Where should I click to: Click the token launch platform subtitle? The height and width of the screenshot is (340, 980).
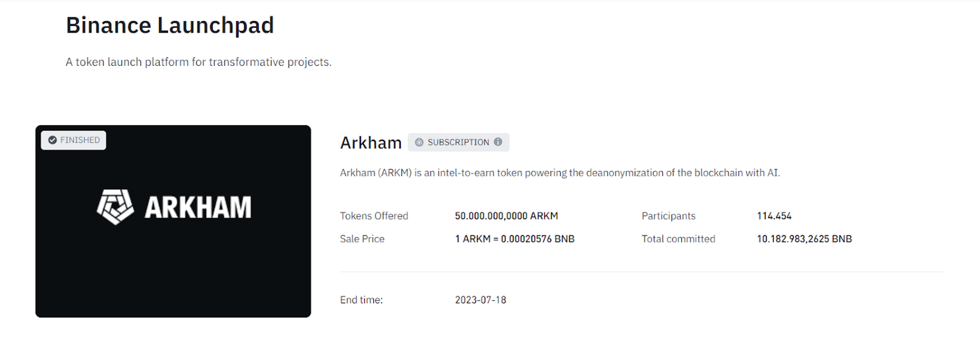[x=198, y=62]
